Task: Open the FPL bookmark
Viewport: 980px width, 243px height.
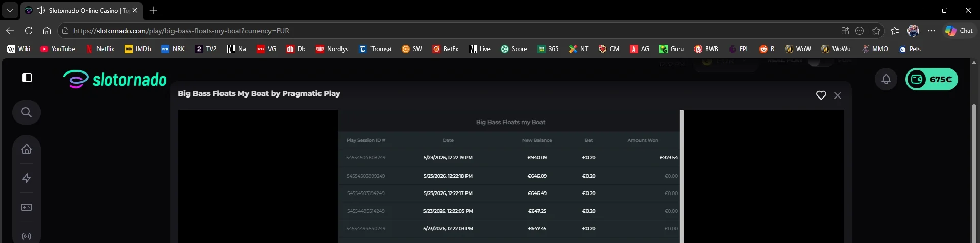Action: (x=739, y=49)
